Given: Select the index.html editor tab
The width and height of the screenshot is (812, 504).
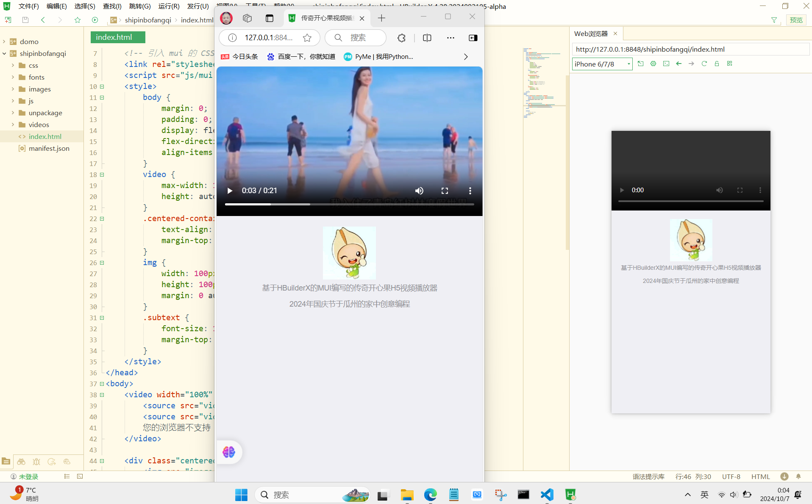Looking at the screenshot, I should point(118,37).
